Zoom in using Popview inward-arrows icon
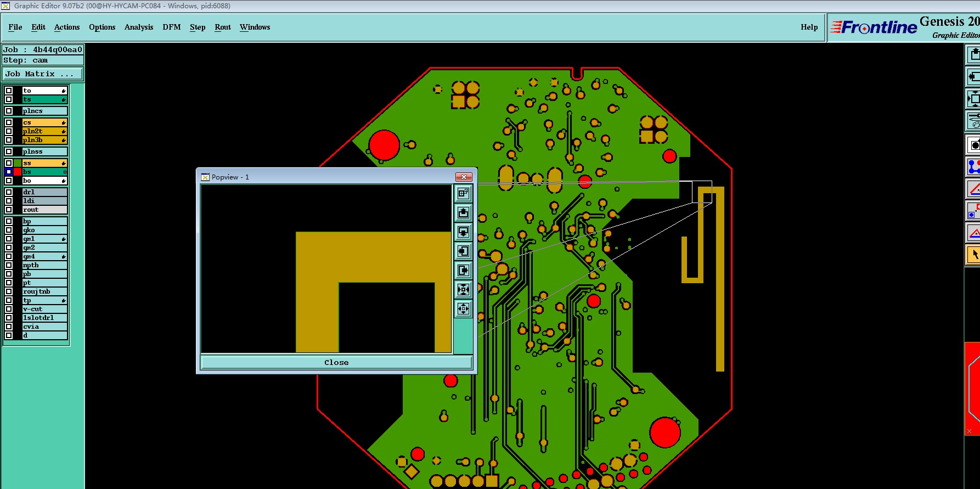Viewport: 980px width, 489px height. (464, 289)
